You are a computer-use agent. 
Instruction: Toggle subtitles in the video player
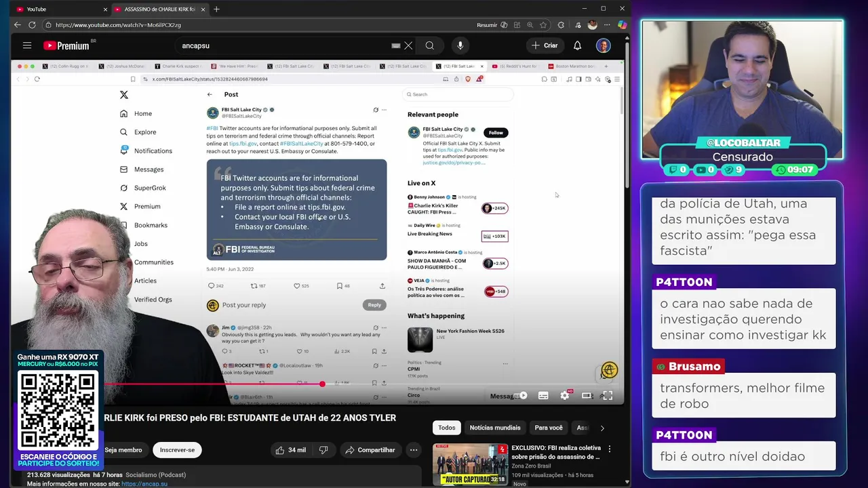click(x=543, y=395)
